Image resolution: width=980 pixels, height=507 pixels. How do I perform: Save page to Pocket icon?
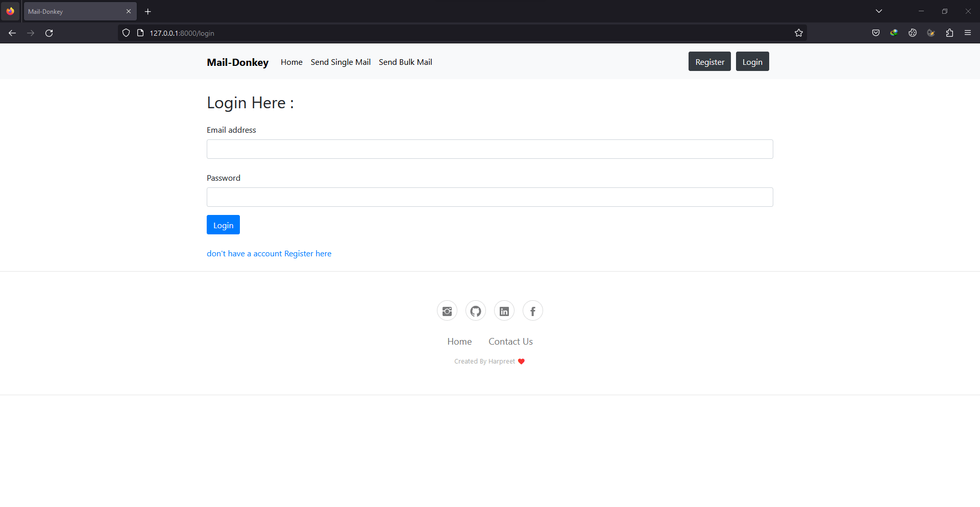(876, 33)
